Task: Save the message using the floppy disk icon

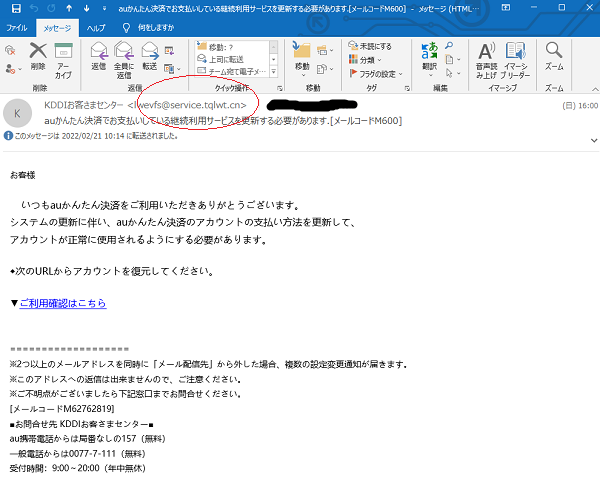Action: (16, 8)
